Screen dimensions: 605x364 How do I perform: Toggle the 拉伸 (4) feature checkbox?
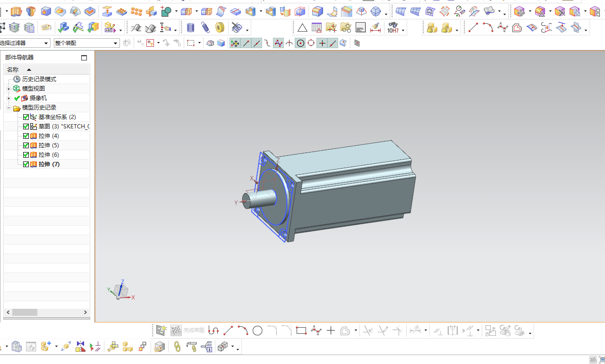(x=26, y=136)
